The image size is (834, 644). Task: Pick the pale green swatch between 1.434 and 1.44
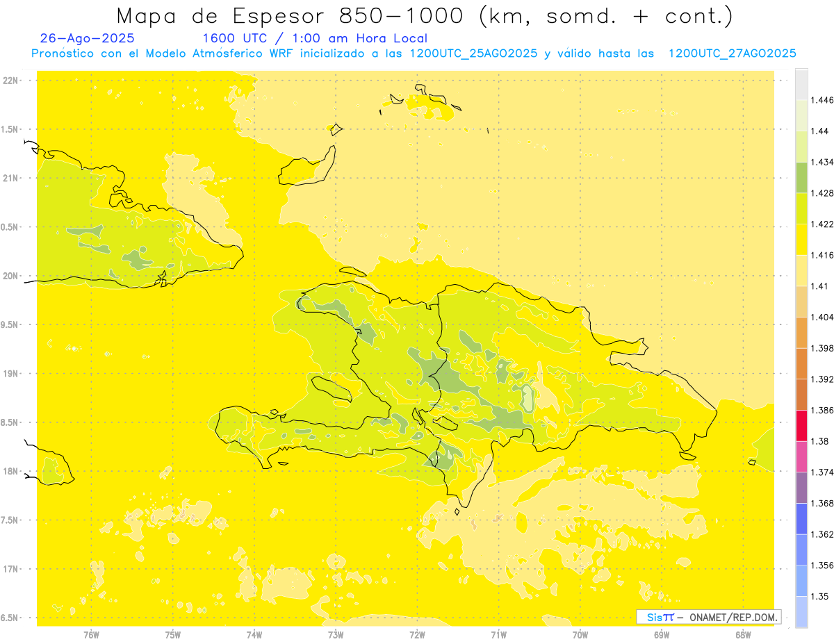click(801, 146)
